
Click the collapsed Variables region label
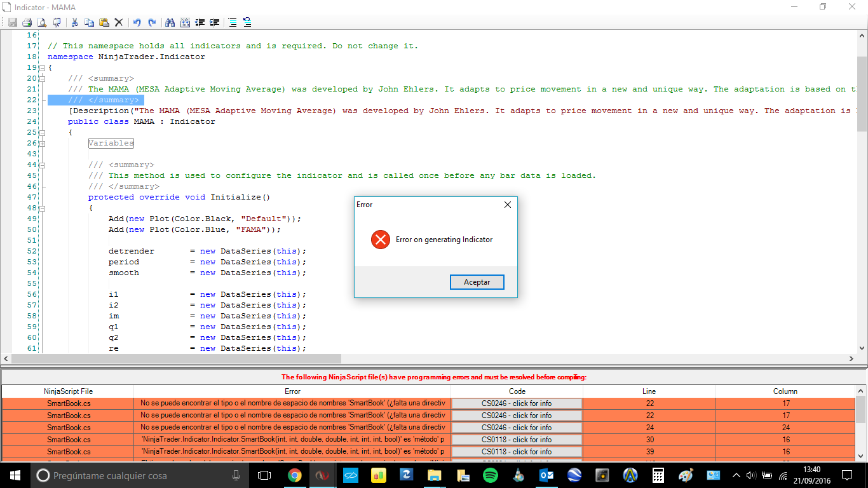pos(111,143)
